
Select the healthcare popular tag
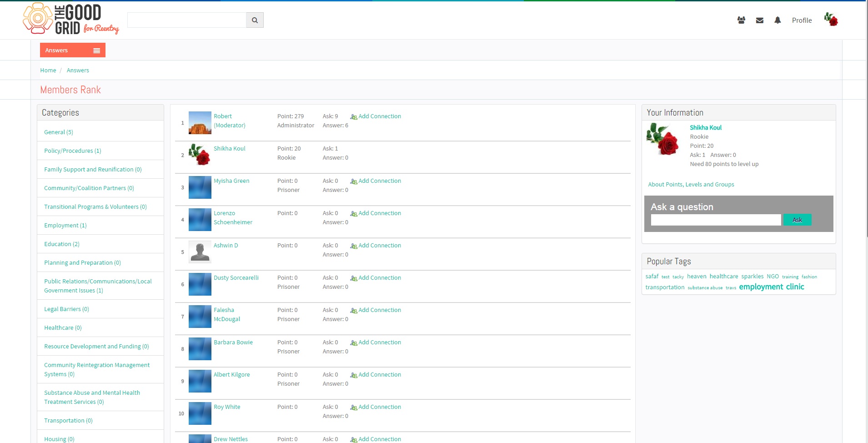[724, 277]
